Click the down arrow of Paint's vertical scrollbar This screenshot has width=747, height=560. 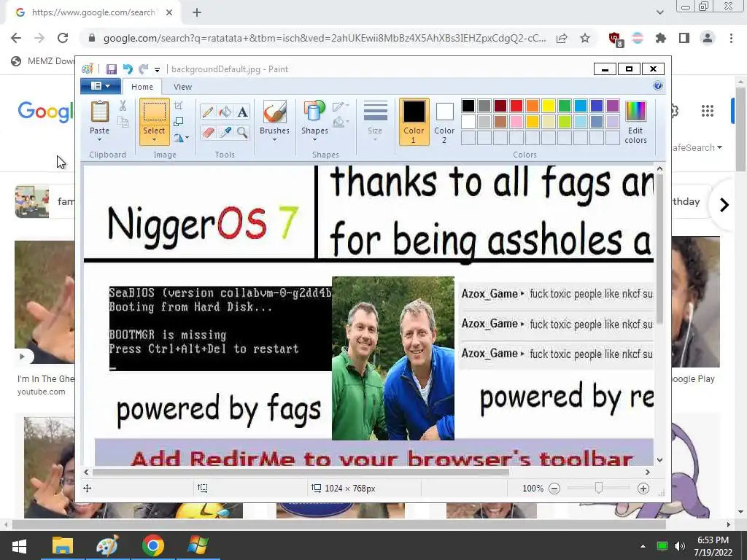[x=659, y=460]
